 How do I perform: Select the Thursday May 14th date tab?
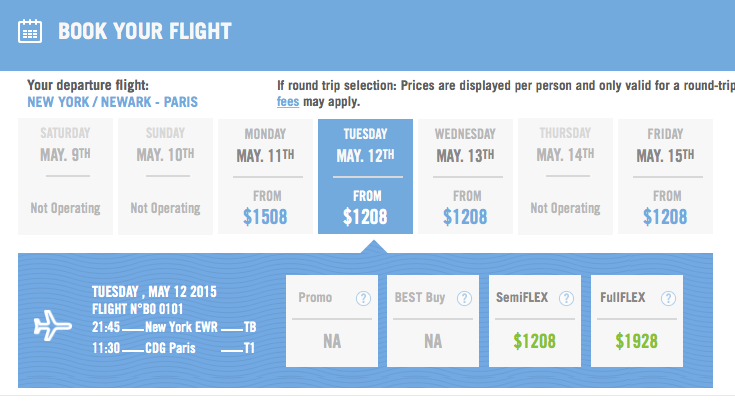pyautogui.click(x=565, y=176)
